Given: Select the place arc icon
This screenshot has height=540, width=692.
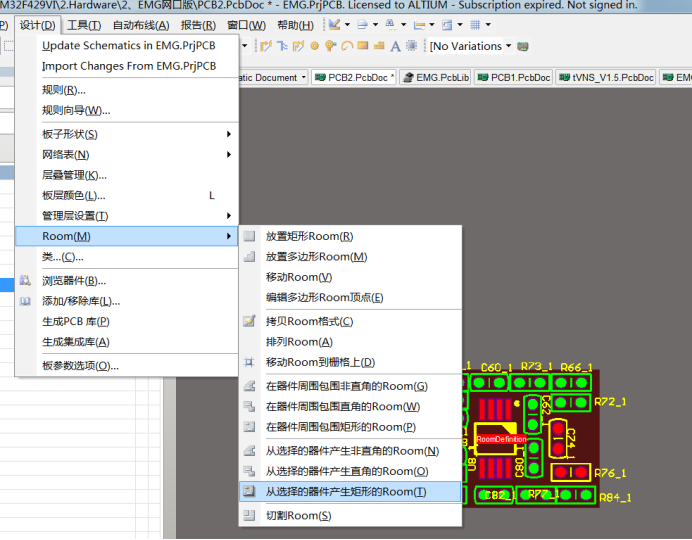Looking at the screenshot, I should 347,46.
